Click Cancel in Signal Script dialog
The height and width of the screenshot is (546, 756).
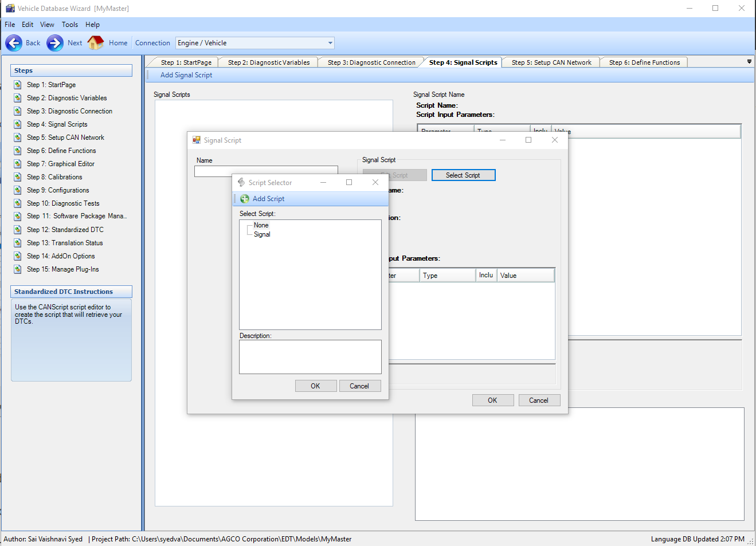tap(539, 400)
